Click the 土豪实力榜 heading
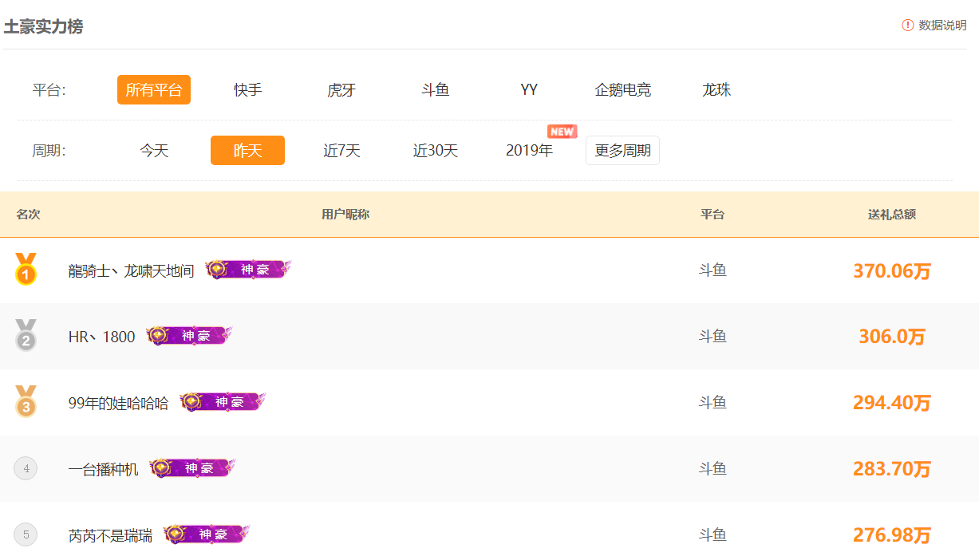979x560 pixels. tap(44, 26)
